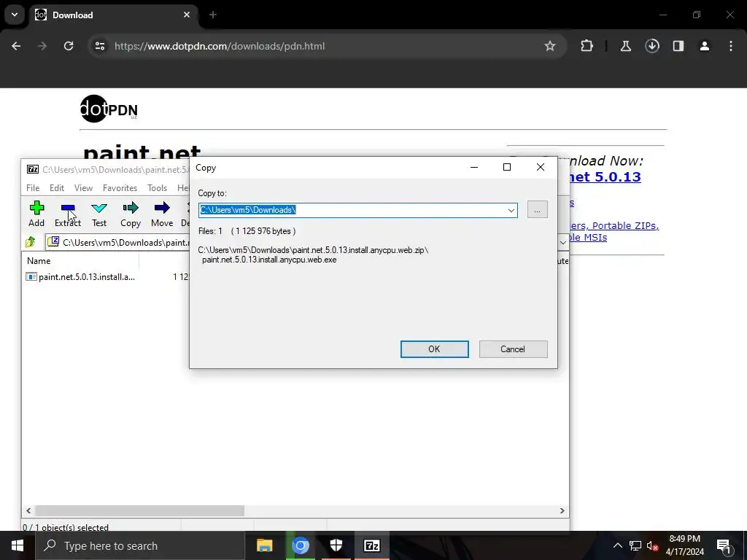Go back in the browser

[16, 46]
